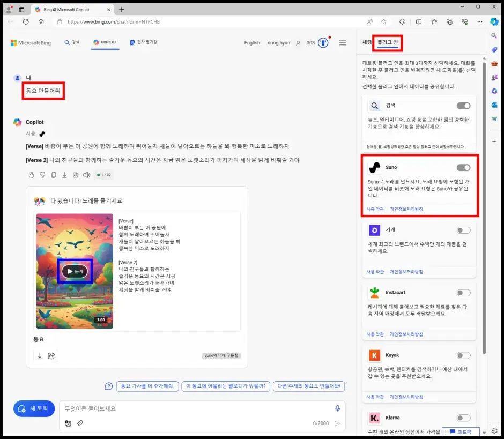Open the Edge favorites list

coord(434,22)
